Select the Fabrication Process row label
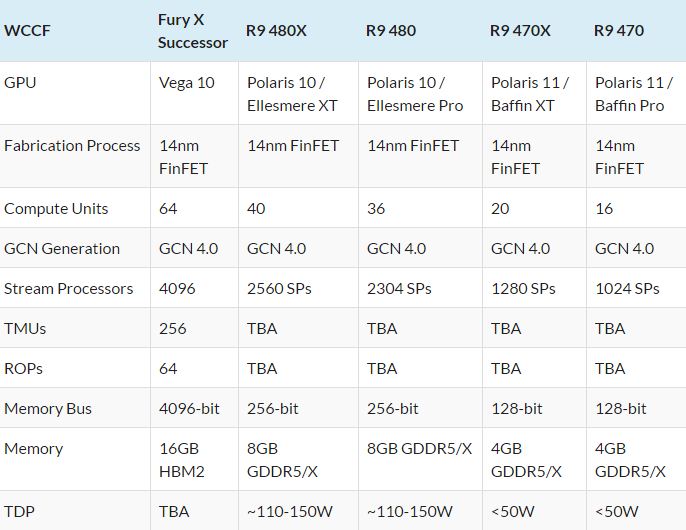This screenshot has width=686, height=530. click(x=72, y=146)
